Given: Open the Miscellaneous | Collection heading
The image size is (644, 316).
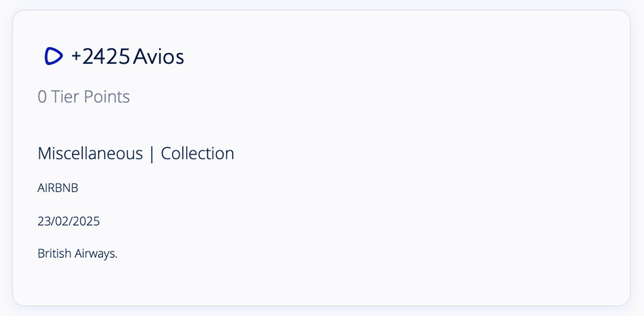Looking at the screenshot, I should tap(136, 153).
